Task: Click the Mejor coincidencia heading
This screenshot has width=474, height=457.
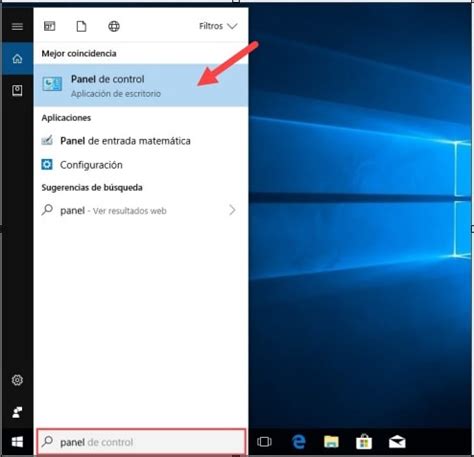Action: click(x=79, y=53)
